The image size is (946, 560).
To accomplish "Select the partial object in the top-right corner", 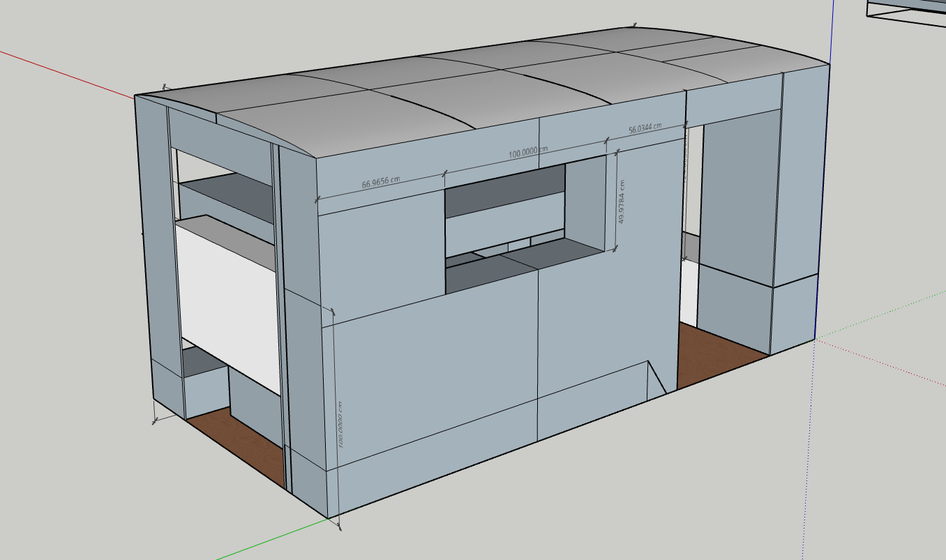I will [x=906, y=10].
